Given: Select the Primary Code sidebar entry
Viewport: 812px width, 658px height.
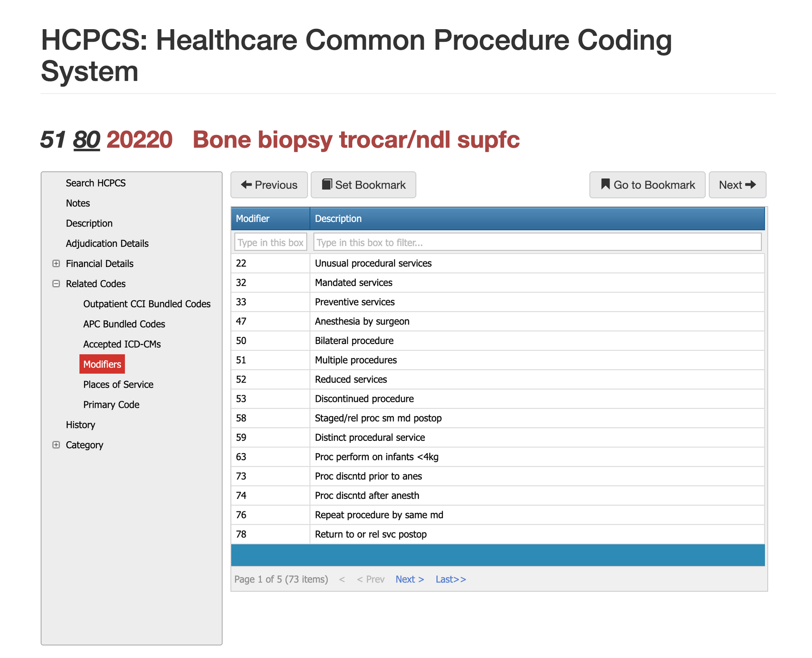Looking at the screenshot, I should pyautogui.click(x=111, y=404).
